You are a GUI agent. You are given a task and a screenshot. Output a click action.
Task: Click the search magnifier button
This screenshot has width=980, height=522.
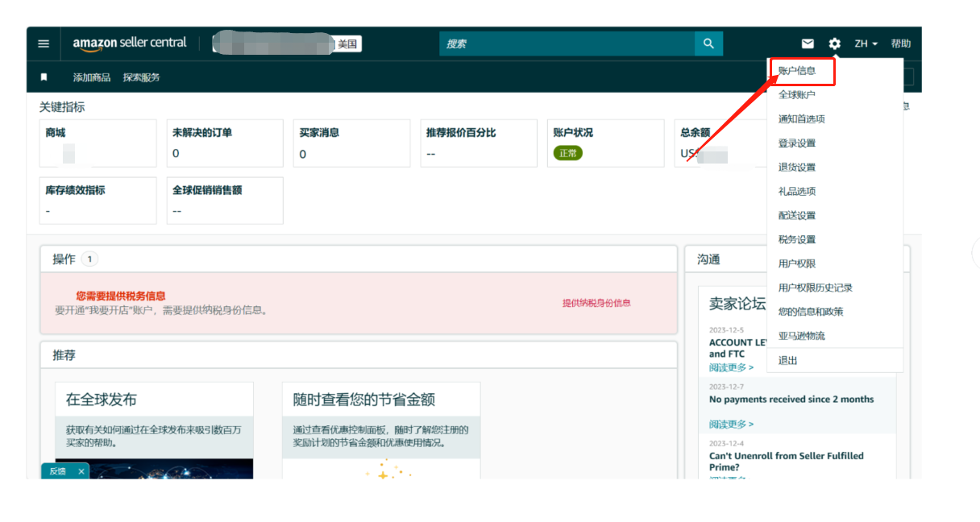tap(708, 43)
